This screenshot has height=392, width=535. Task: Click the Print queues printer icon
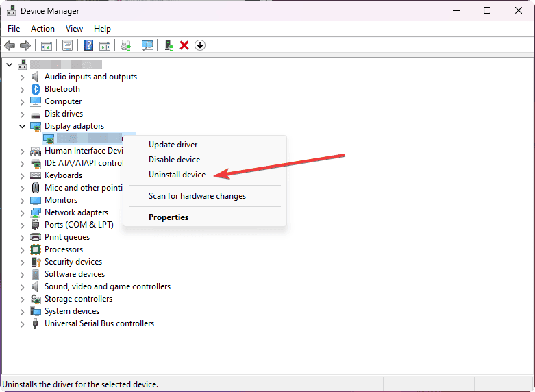36,237
